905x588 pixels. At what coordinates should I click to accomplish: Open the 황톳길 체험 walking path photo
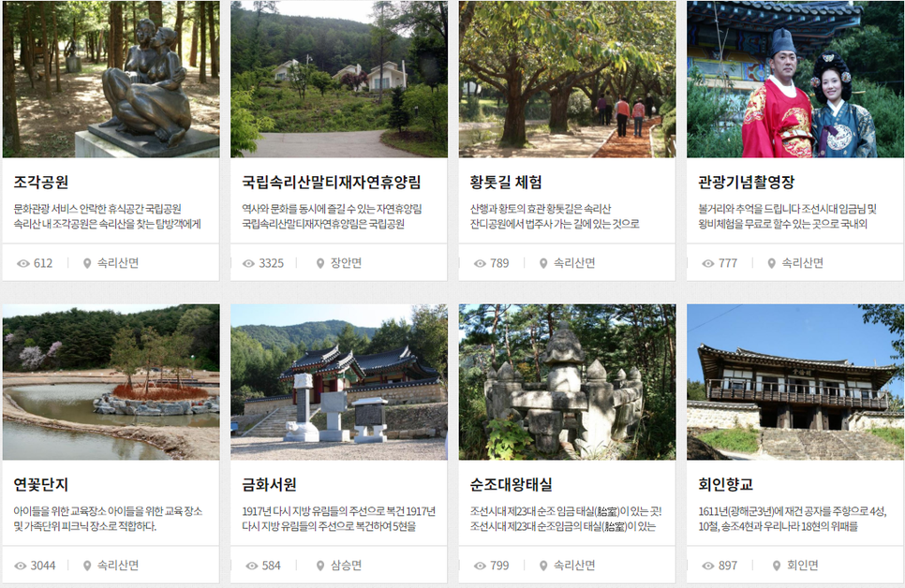(567, 79)
